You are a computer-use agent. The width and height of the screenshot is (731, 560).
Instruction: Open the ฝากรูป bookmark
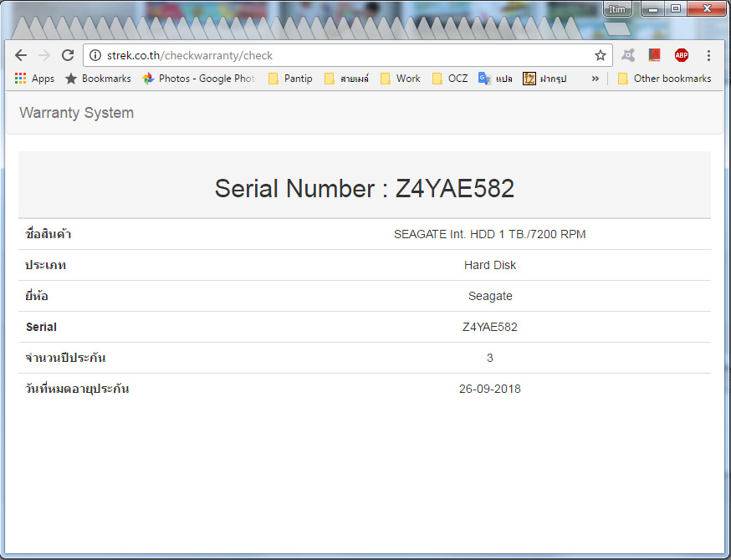544,79
